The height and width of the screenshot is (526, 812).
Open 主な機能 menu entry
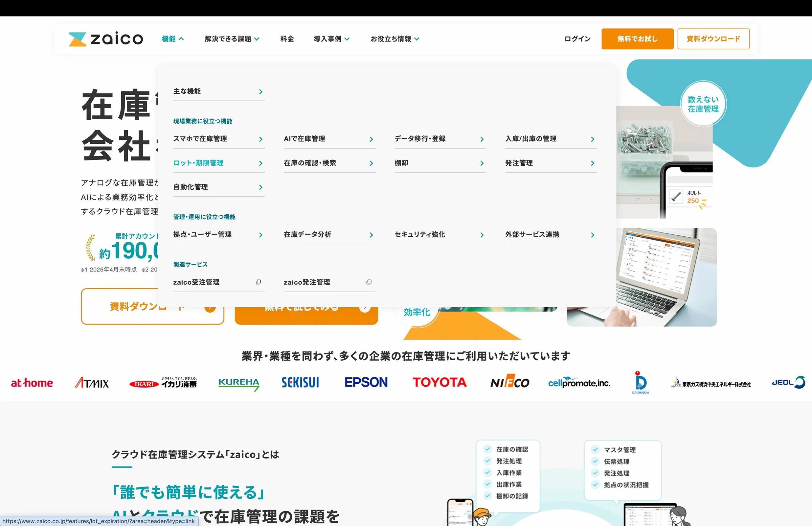point(219,91)
